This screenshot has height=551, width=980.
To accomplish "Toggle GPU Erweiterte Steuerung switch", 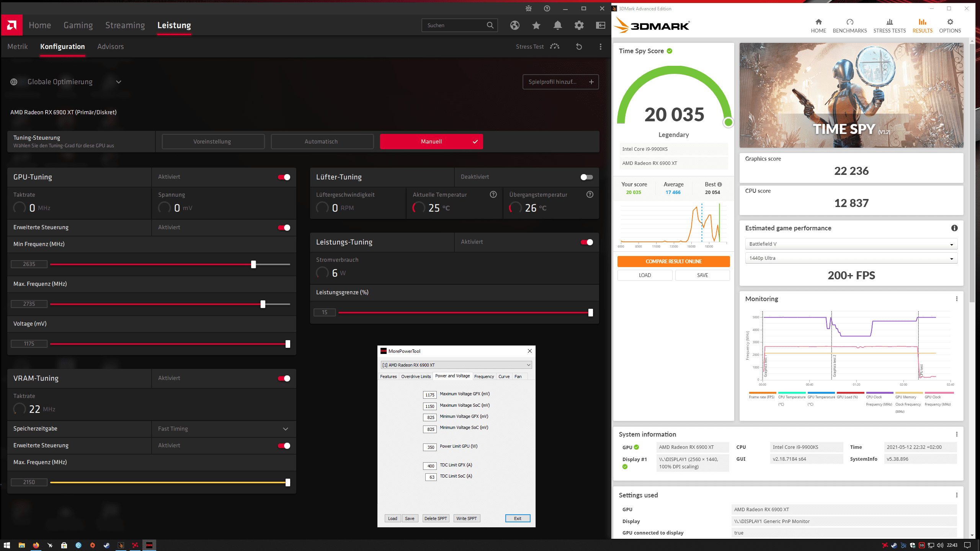I will pos(284,228).
